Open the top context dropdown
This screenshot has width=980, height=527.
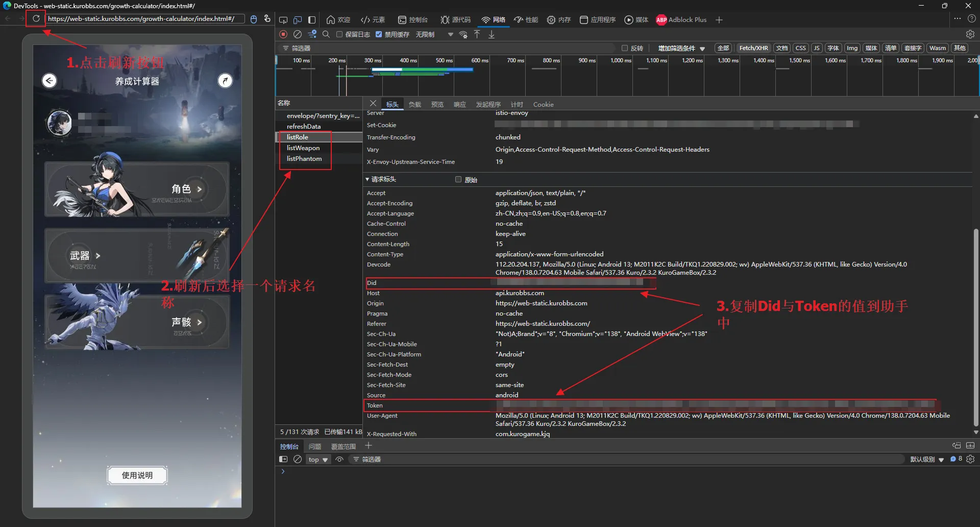(318, 459)
